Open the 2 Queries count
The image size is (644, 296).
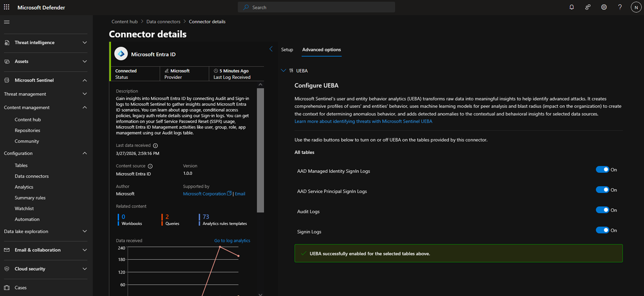(167, 217)
